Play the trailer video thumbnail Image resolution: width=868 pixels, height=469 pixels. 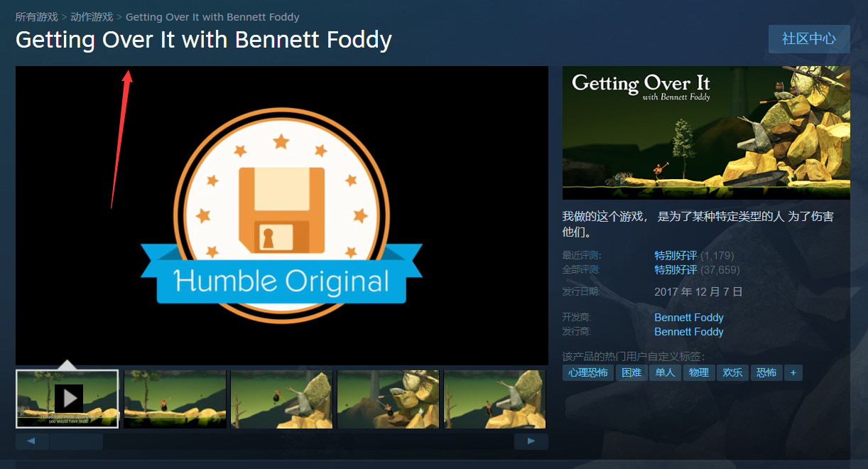[67, 399]
